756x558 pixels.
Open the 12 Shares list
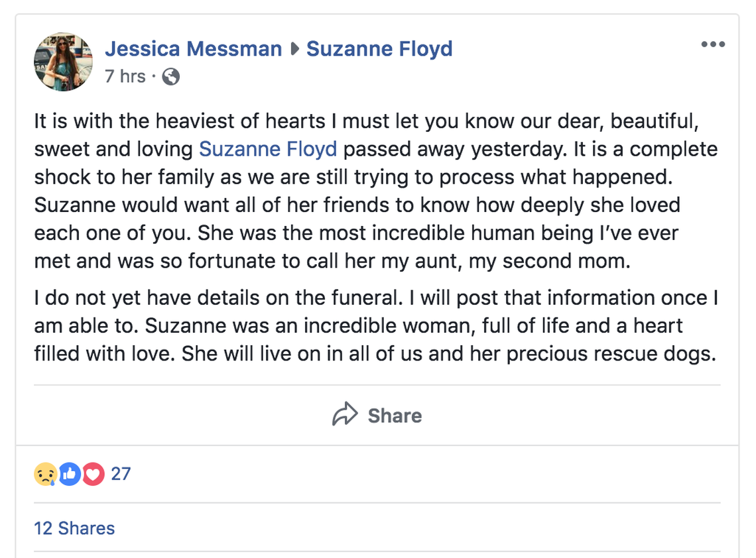pos(75,528)
